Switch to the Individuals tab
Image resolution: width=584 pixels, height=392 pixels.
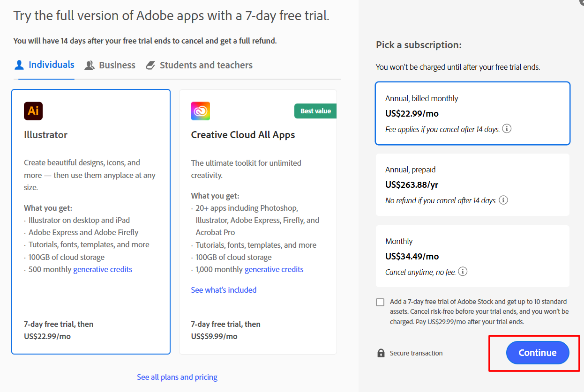tap(44, 65)
